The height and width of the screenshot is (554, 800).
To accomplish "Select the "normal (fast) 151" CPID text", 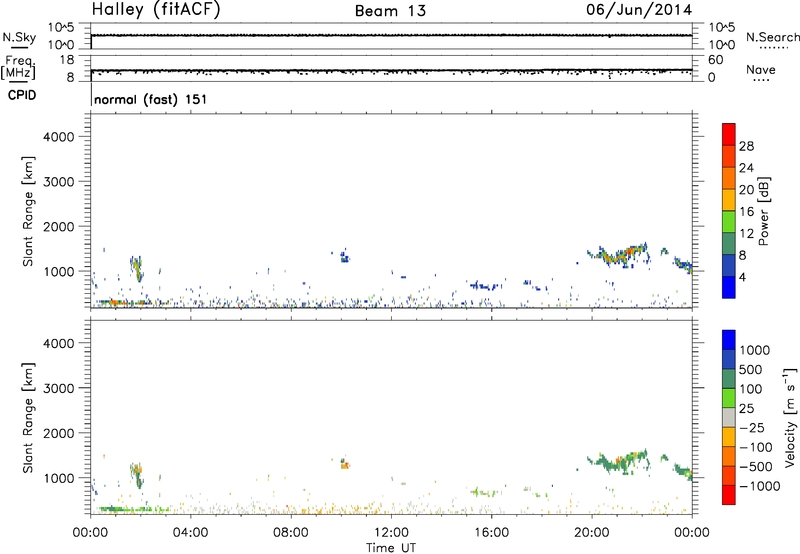I will click(151, 99).
